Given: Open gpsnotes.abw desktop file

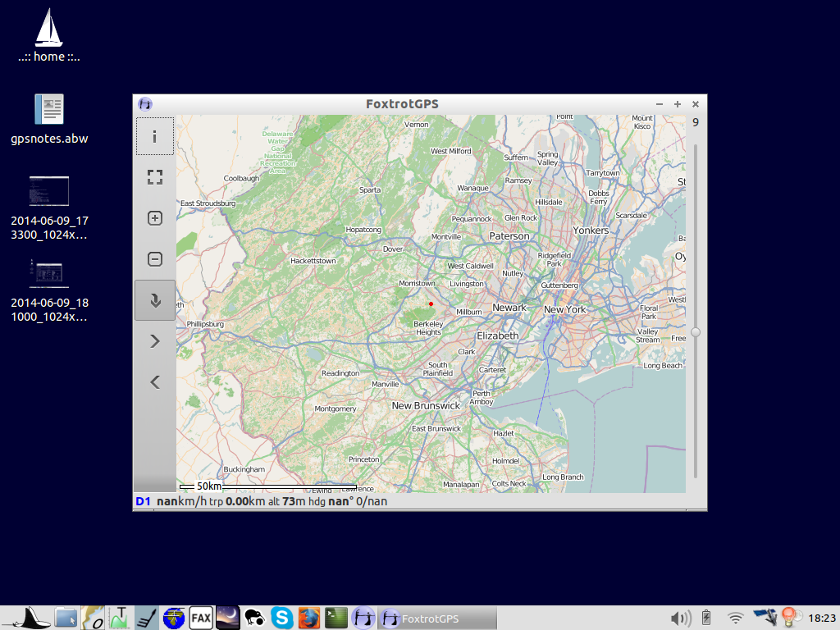Looking at the screenshot, I should [49, 110].
